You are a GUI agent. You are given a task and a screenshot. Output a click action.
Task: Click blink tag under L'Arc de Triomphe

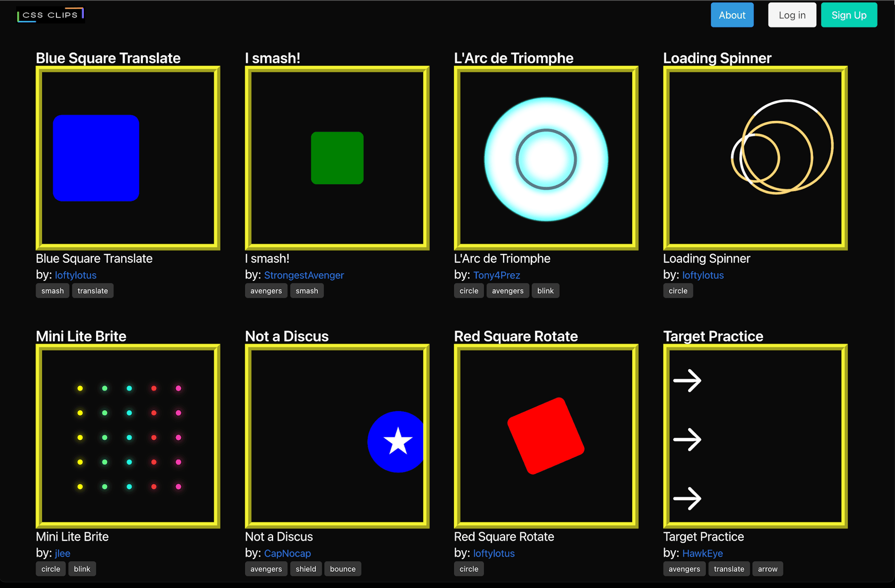point(545,291)
